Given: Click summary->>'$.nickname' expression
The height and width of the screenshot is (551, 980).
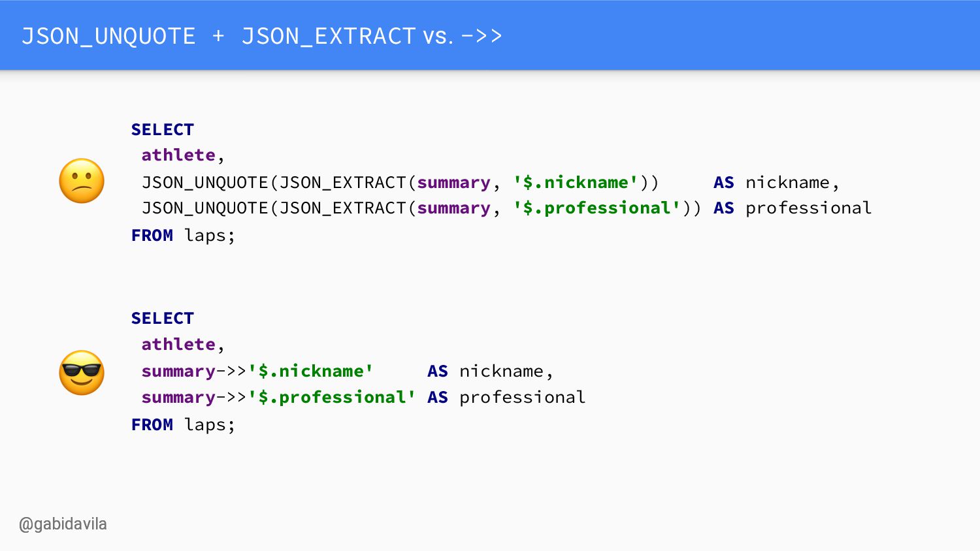Looking at the screenshot, I should (x=257, y=371).
